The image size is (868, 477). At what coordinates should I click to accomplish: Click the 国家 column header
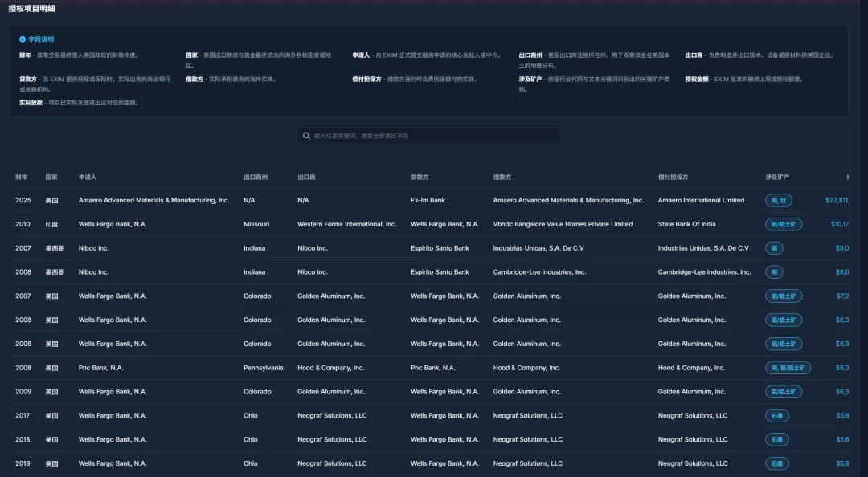click(x=51, y=177)
